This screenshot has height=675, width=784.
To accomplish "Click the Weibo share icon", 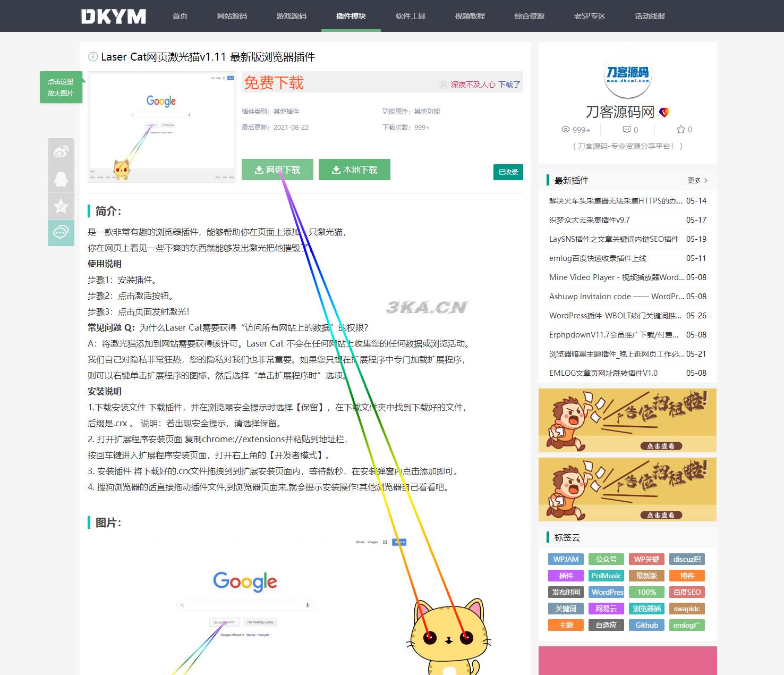I will pos(61,152).
